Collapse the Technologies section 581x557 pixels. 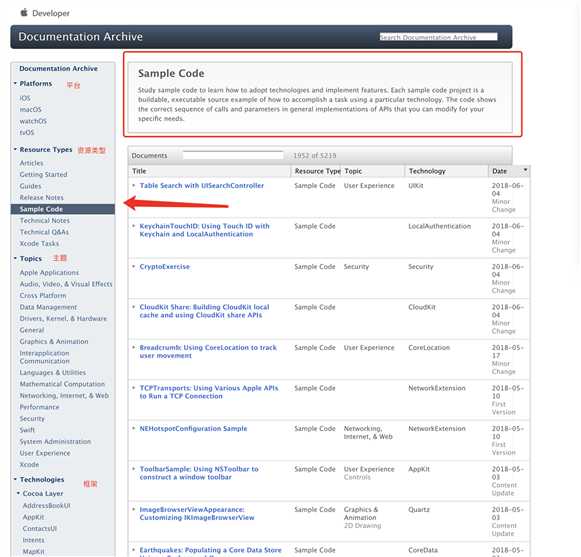tap(15, 479)
